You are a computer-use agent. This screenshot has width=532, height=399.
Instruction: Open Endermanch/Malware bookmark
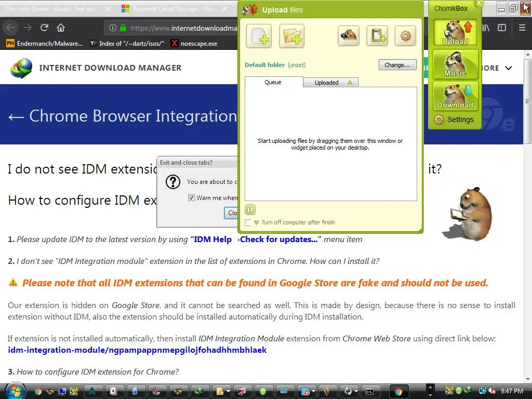[x=45, y=44]
